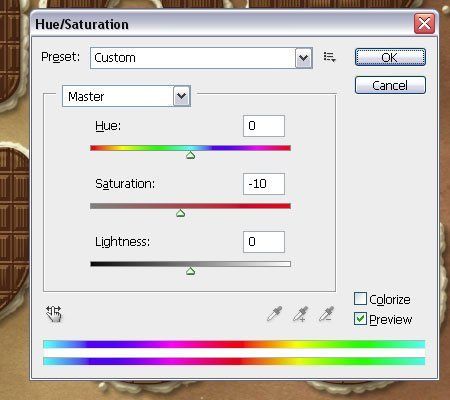450x400 pixels.
Task: Click the Hue slider handle
Action: [x=190, y=155]
